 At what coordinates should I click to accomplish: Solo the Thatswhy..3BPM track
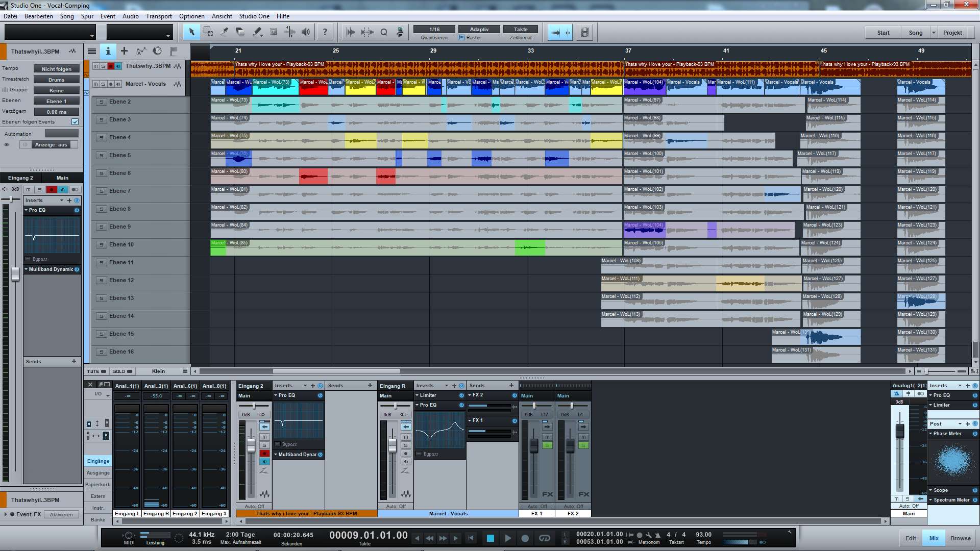[103, 66]
